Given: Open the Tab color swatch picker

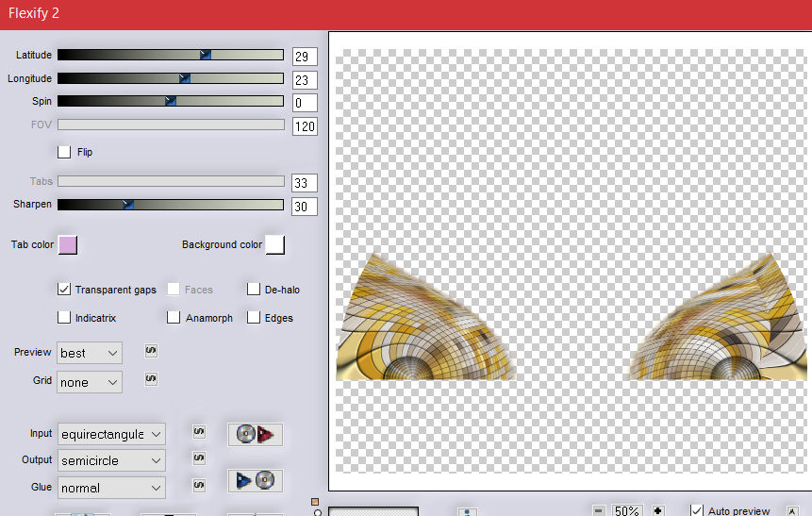Looking at the screenshot, I should [68, 245].
